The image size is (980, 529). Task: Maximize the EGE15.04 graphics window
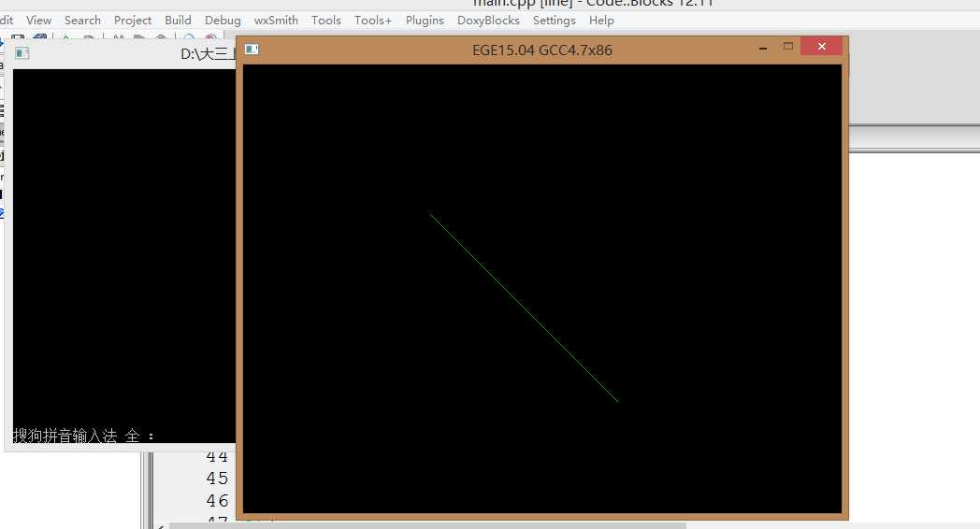tap(788, 46)
